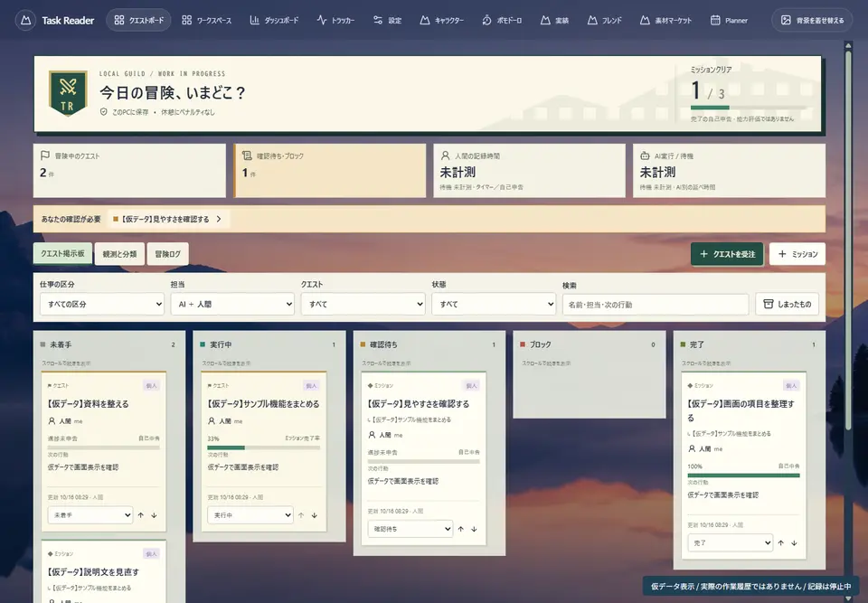Open 確認待ち status dropdown on 見やすさを確認する card

pyautogui.click(x=410, y=529)
